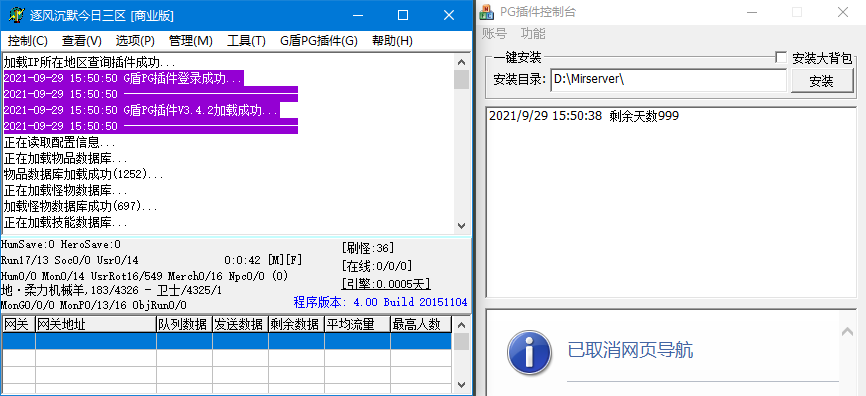Click the 加载怪物数据库成功(697) log line
866x396 pixels.
click(81, 207)
